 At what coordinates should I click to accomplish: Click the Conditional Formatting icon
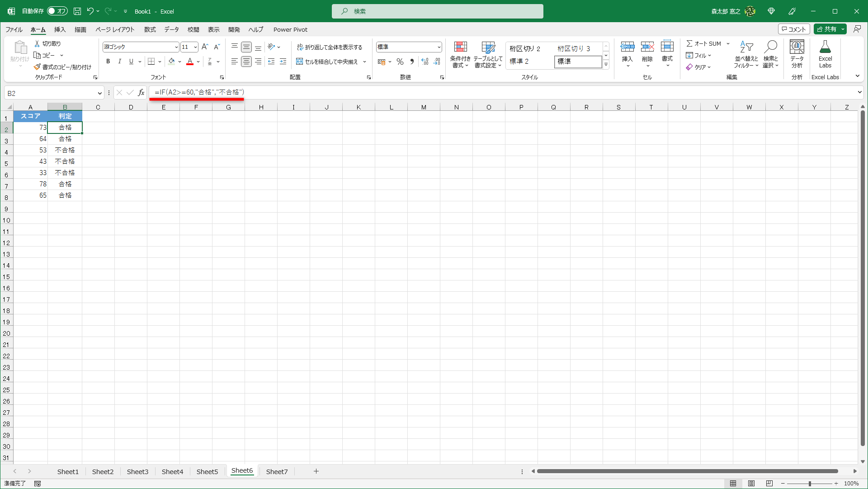click(x=460, y=47)
